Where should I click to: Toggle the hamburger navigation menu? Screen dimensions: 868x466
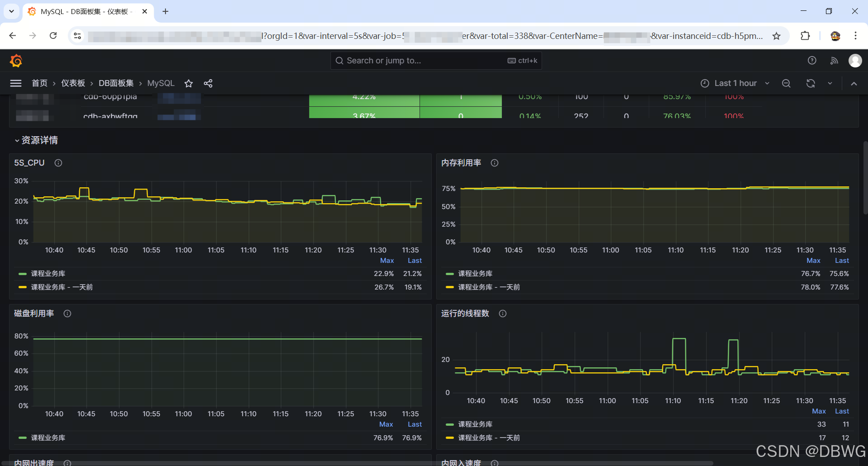pyautogui.click(x=16, y=83)
